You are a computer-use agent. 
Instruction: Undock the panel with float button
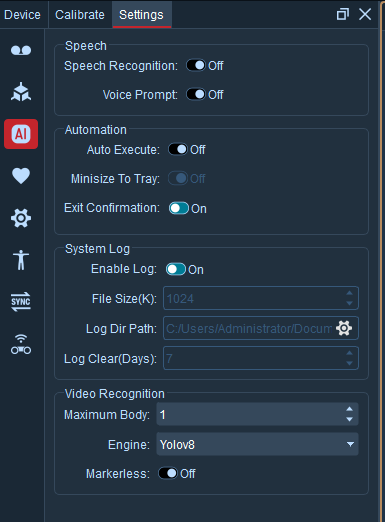(343, 14)
